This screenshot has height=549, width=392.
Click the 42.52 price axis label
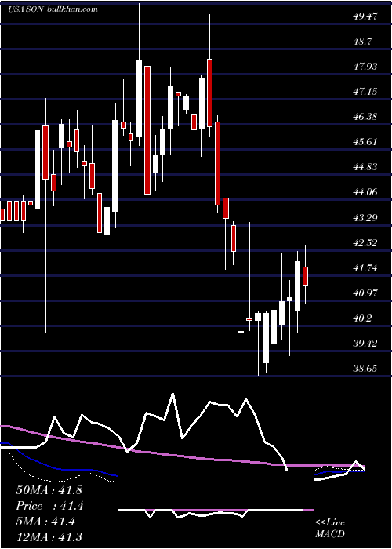click(365, 242)
